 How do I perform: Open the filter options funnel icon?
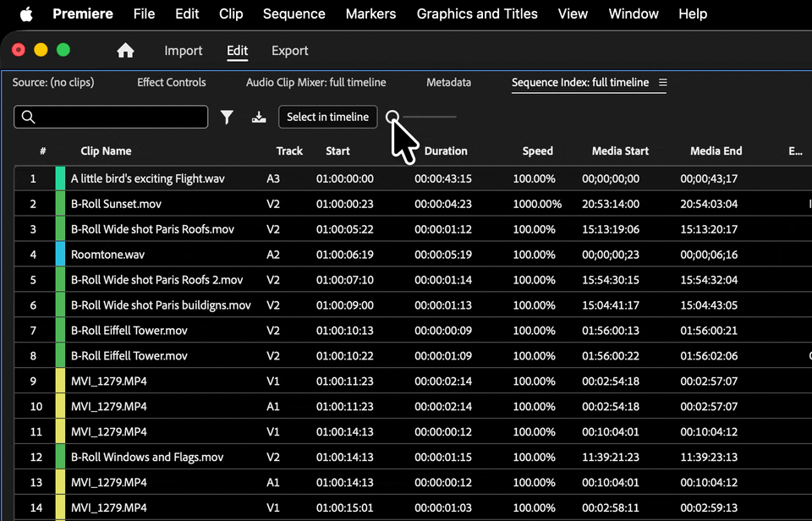pyautogui.click(x=227, y=117)
